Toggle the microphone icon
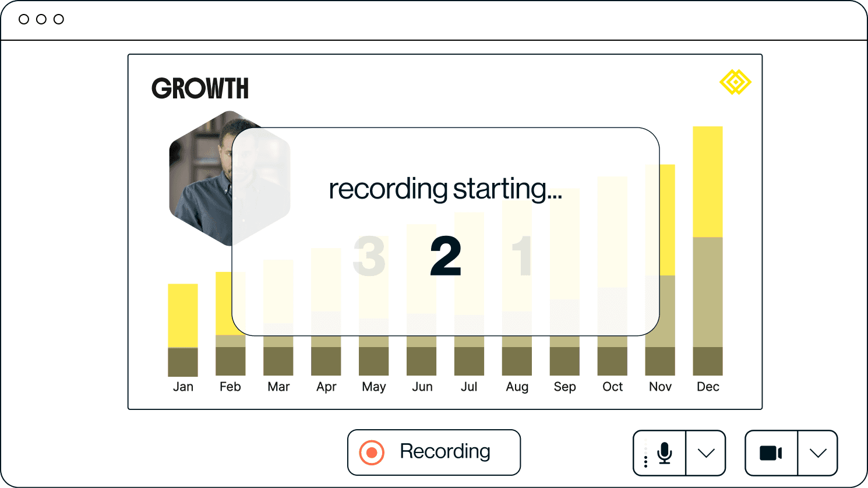 [665, 453]
